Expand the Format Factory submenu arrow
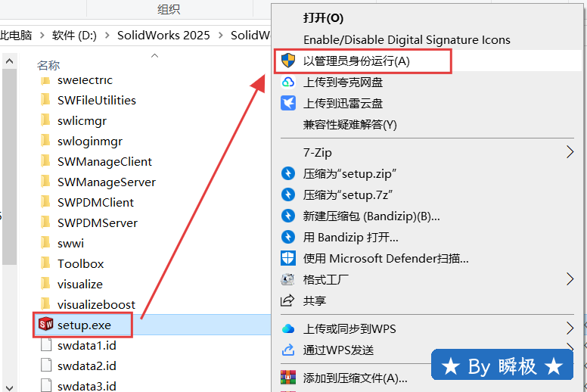 (x=570, y=279)
